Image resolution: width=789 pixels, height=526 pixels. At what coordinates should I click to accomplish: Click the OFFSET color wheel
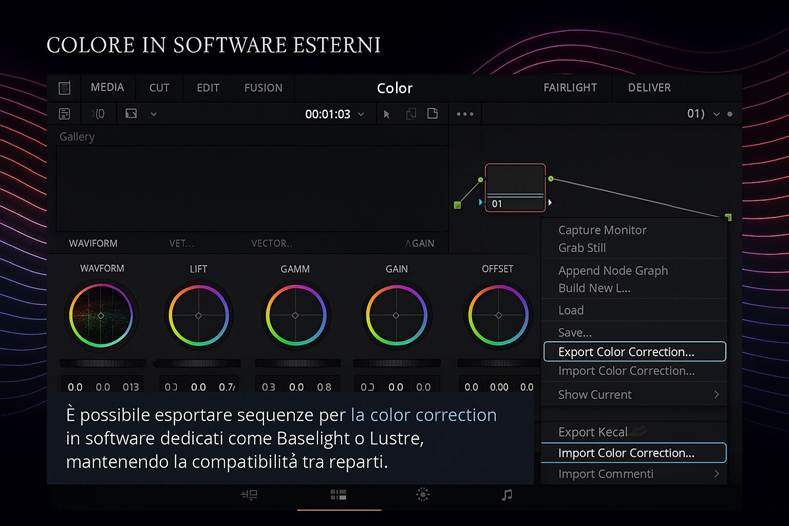pyautogui.click(x=498, y=316)
